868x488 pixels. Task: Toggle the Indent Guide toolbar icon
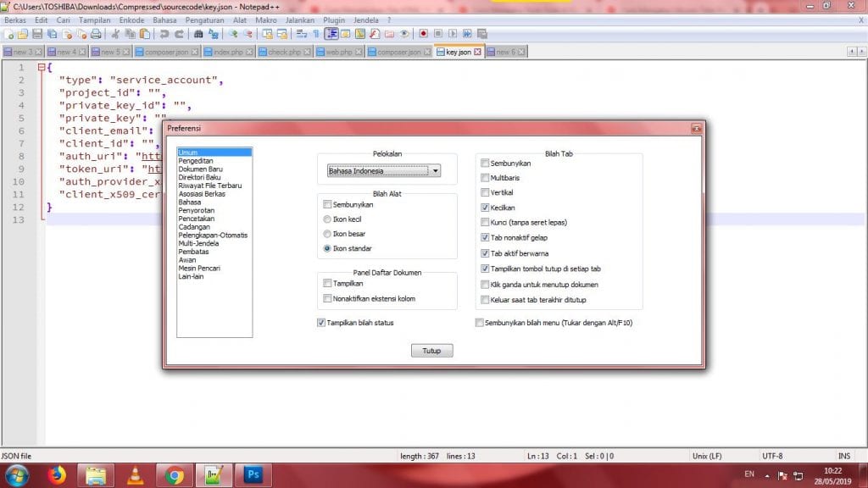(331, 34)
